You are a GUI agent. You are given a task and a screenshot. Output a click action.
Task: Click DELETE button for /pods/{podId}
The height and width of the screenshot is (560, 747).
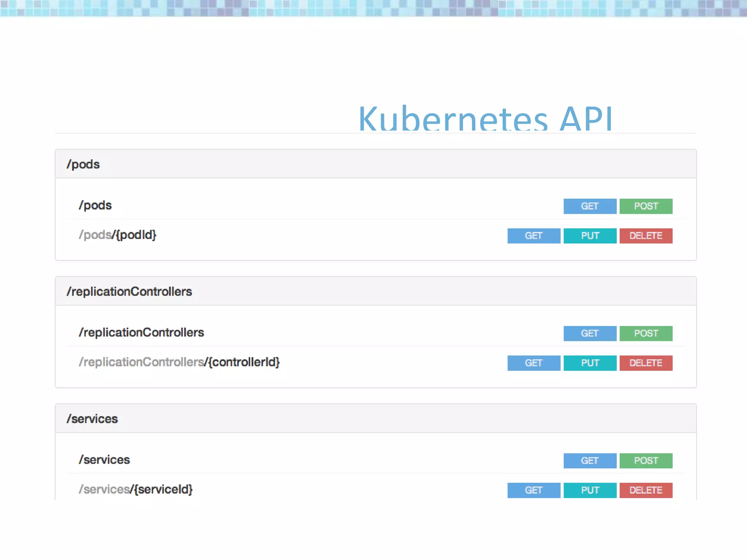coord(646,236)
